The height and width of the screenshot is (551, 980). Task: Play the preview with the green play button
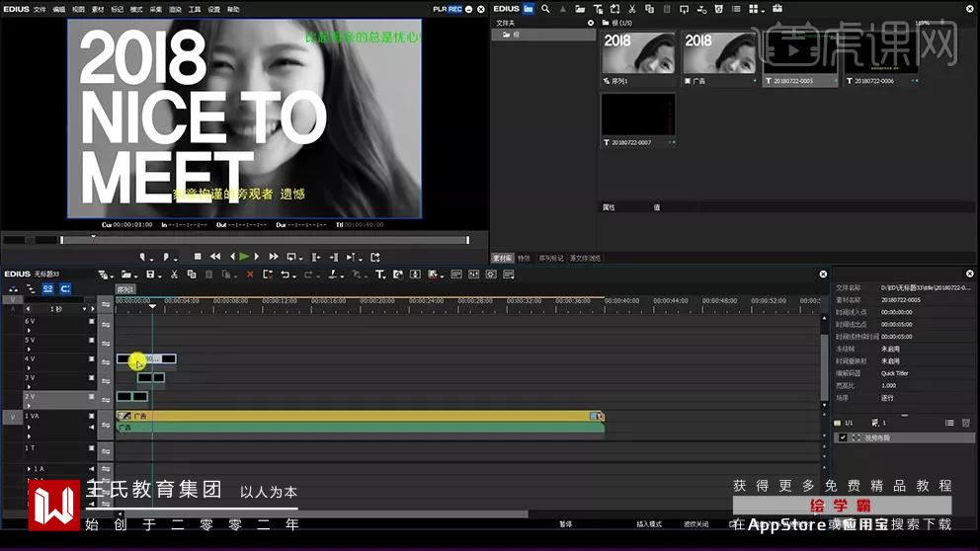(244, 257)
